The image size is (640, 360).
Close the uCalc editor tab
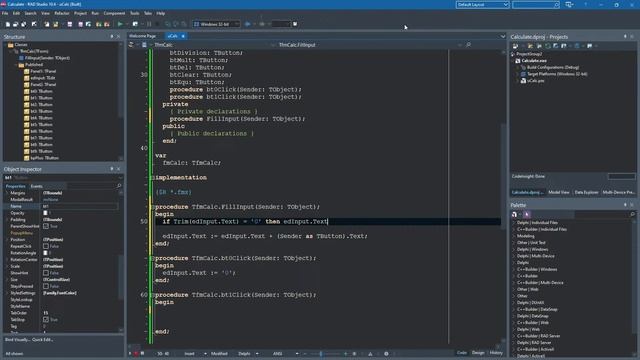(183, 36)
